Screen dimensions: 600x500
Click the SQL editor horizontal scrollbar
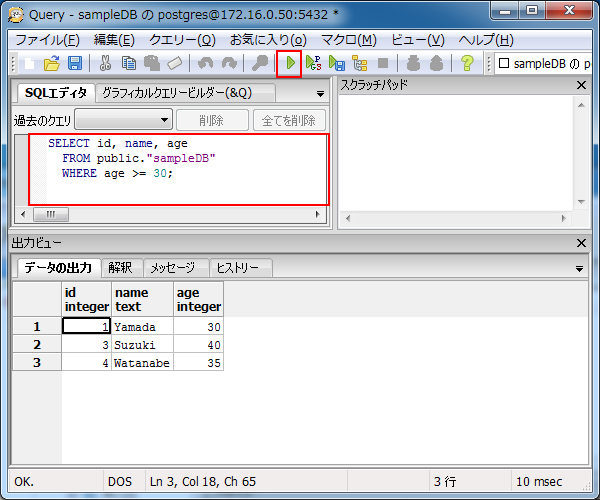[170, 214]
